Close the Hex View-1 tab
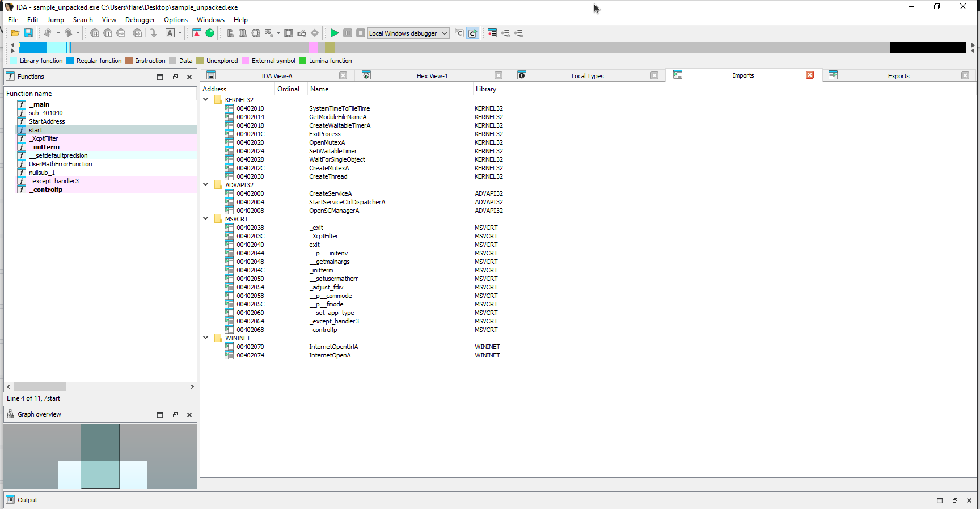Viewport: 980px width, 509px height. (x=499, y=76)
